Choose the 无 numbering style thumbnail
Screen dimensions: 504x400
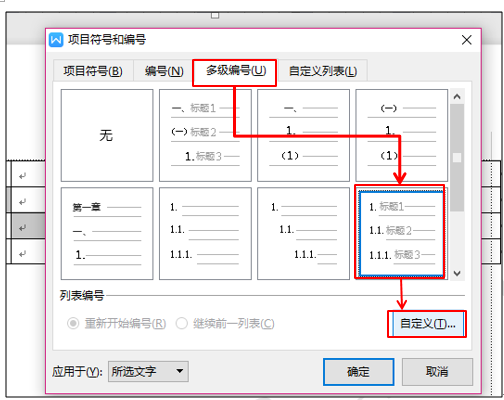tap(107, 135)
